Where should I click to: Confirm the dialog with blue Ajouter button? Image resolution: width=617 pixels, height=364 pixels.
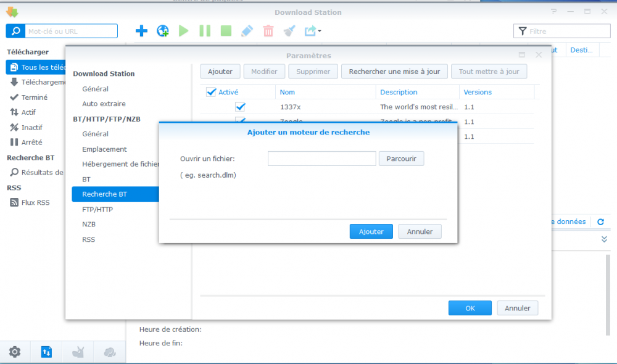pos(371,231)
